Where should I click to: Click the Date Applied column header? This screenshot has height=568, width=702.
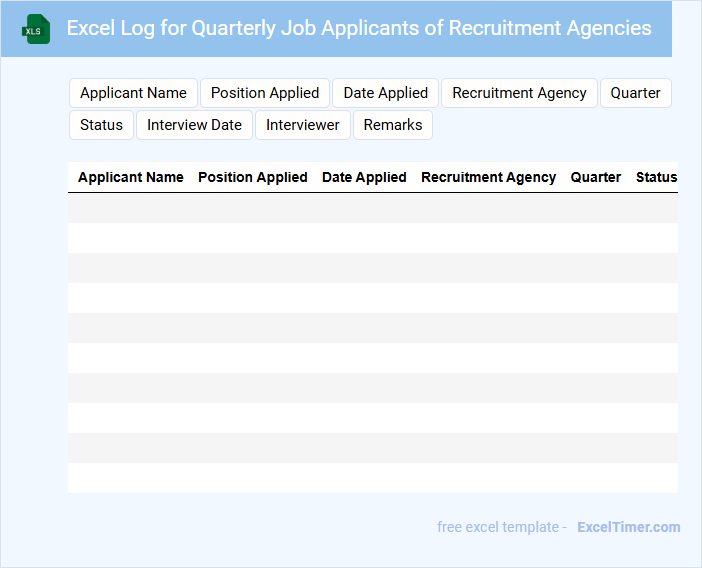point(364,177)
